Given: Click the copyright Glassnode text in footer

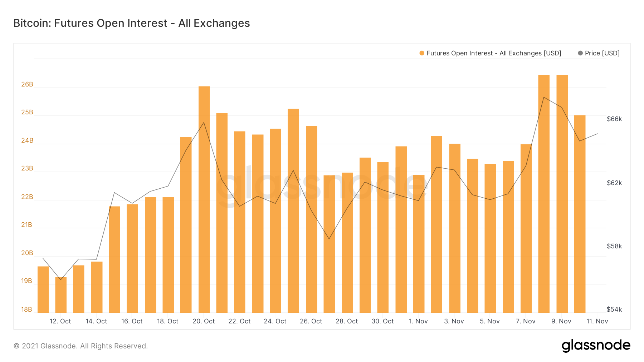Looking at the screenshot, I should click(x=80, y=346).
